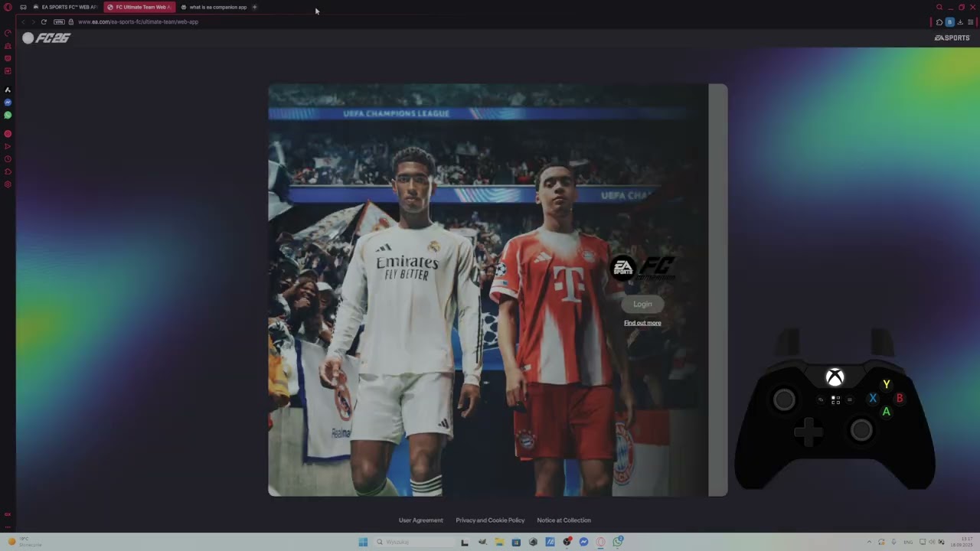Open Aria AI in Opera sidebar

pyautogui.click(x=8, y=90)
